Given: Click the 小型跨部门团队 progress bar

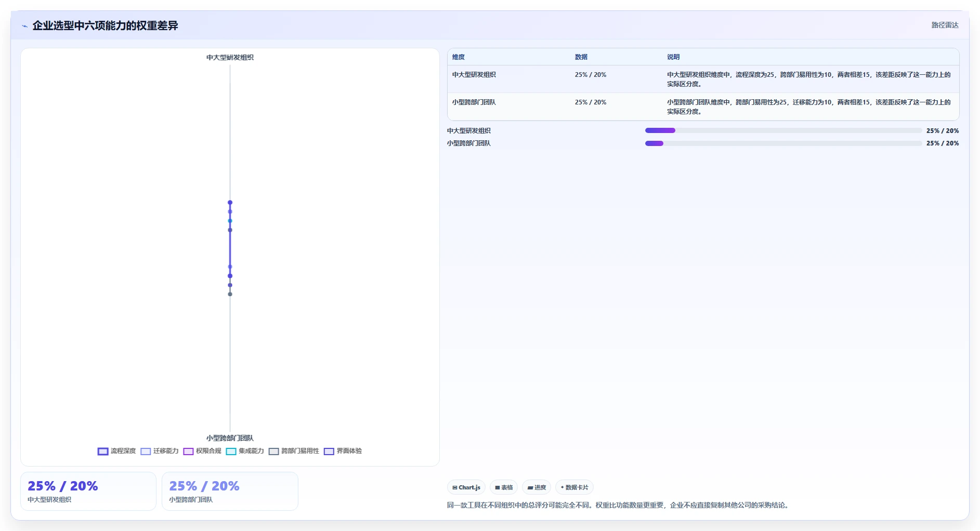Looking at the screenshot, I should click(x=783, y=143).
